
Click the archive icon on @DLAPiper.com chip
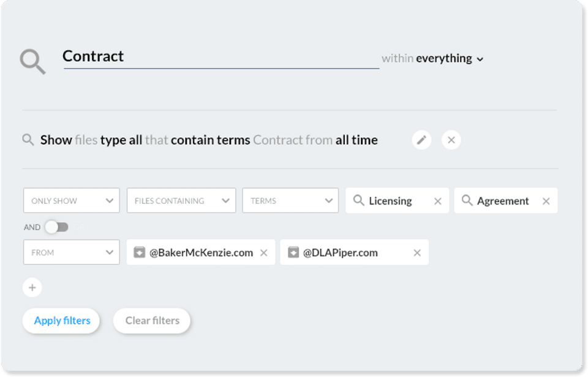(293, 253)
